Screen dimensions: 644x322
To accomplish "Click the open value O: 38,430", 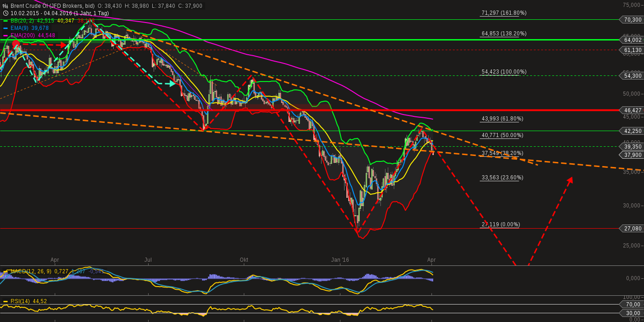I will (x=110, y=6).
